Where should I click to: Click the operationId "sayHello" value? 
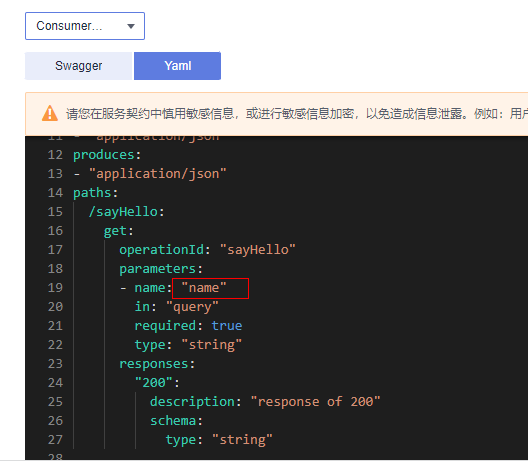coord(258,250)
